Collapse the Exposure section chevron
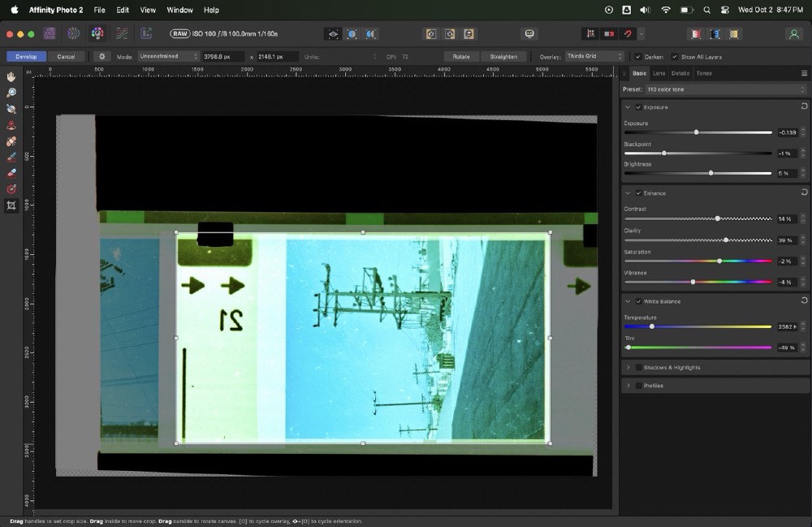The image size is (812, 527). (x=628, y=107)
